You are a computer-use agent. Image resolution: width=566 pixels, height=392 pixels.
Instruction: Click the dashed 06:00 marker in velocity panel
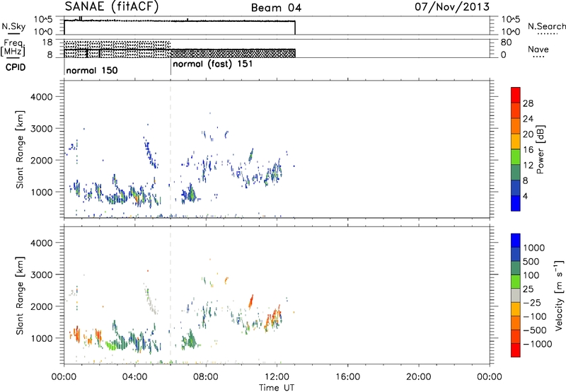pos(171,295)
